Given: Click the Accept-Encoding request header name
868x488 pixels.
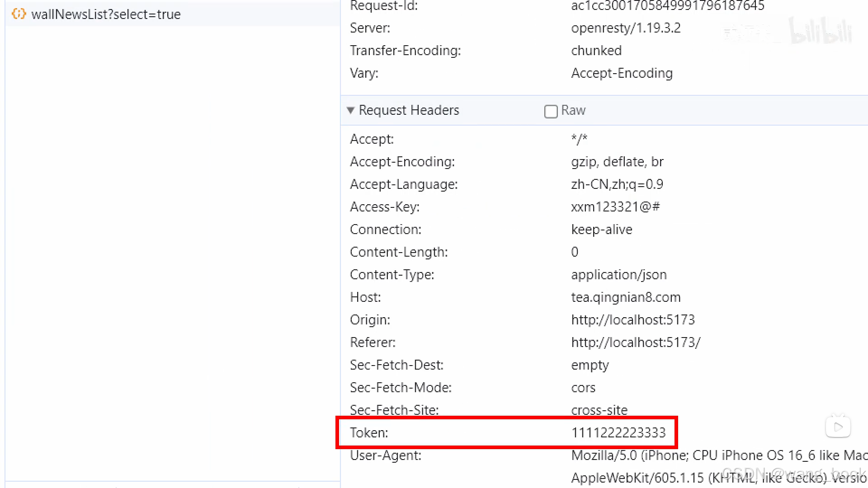Looking at the screenshot, I should [x=402, y=162].
